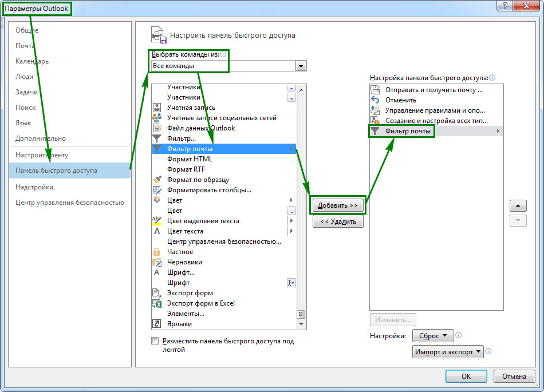The width and height of the screenshot is (544, 392).
Task: Expand Фильтр почты arrow in right list
Action: point(498,131)
